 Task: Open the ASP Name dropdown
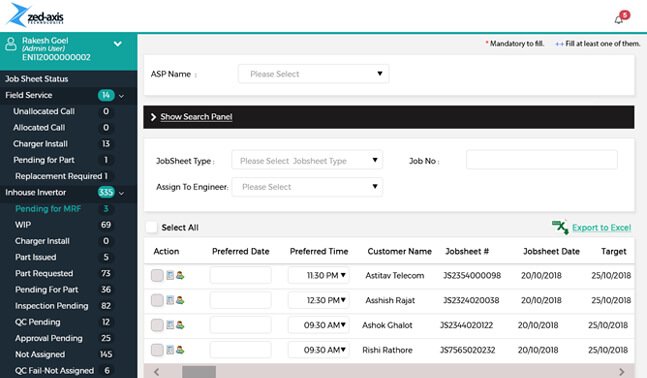tap(313, 74)
